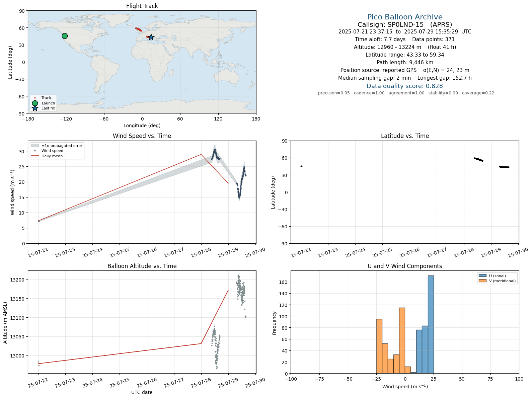The height and width of the screenshot is (398, 532).
Task: Click the "Position source: reported GPS" line
Action: pyautogui.click(x=405, y=70)
